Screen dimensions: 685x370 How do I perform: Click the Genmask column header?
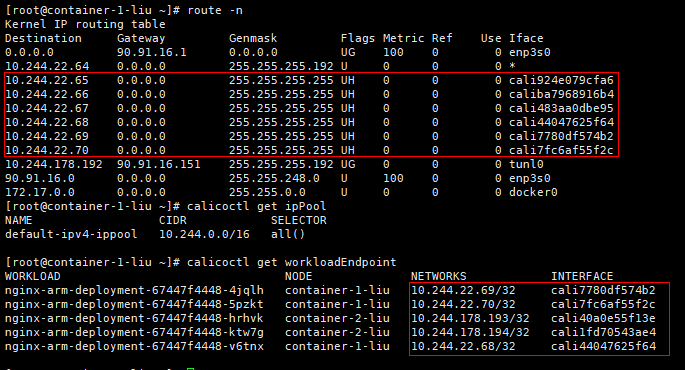click(x=253, y=38)
